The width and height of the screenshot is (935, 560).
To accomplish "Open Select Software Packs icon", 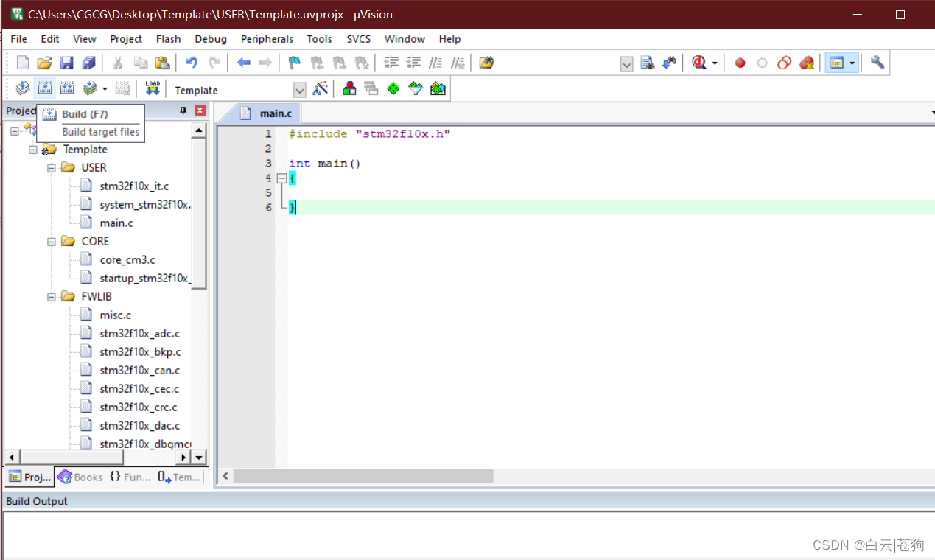I will pos(416,88).
